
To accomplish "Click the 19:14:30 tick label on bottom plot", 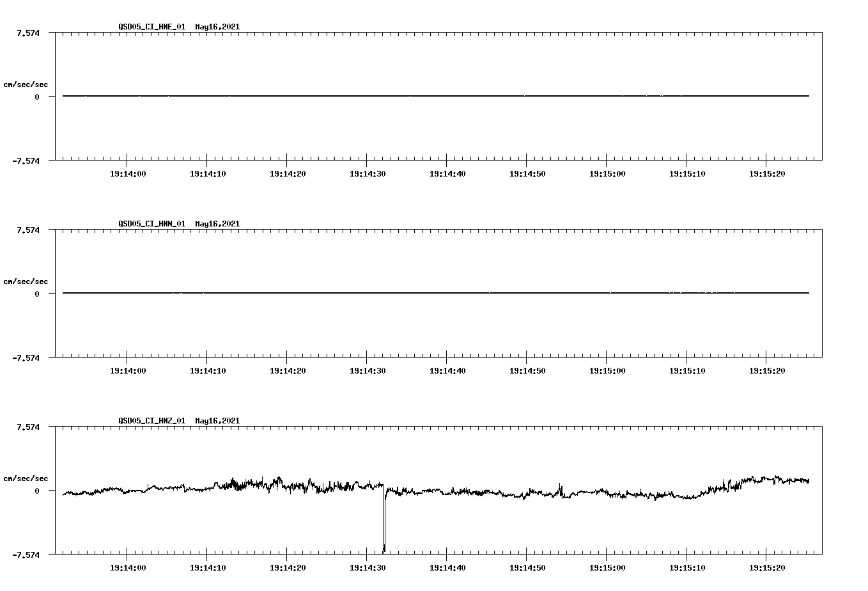I will point(368,567).
